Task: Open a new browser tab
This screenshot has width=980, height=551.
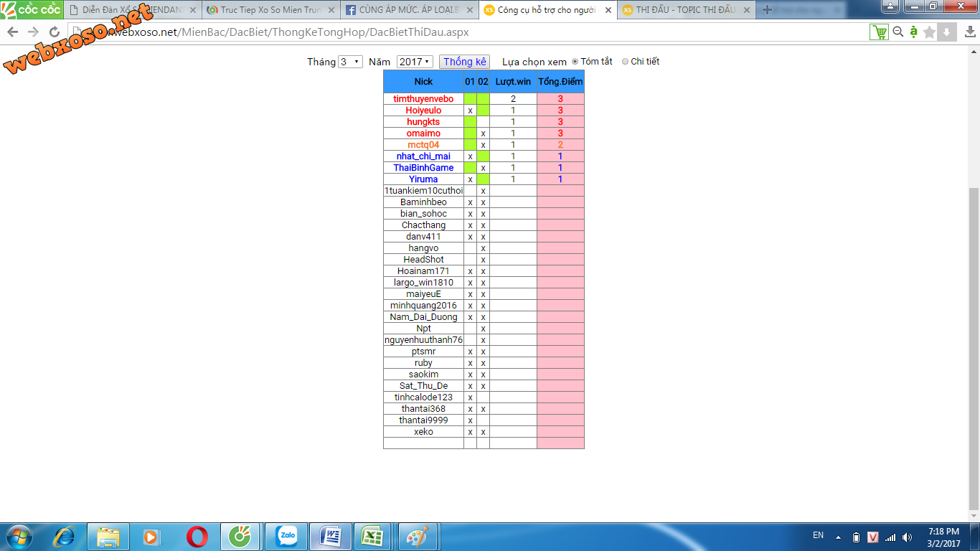Action: [767, 10]
